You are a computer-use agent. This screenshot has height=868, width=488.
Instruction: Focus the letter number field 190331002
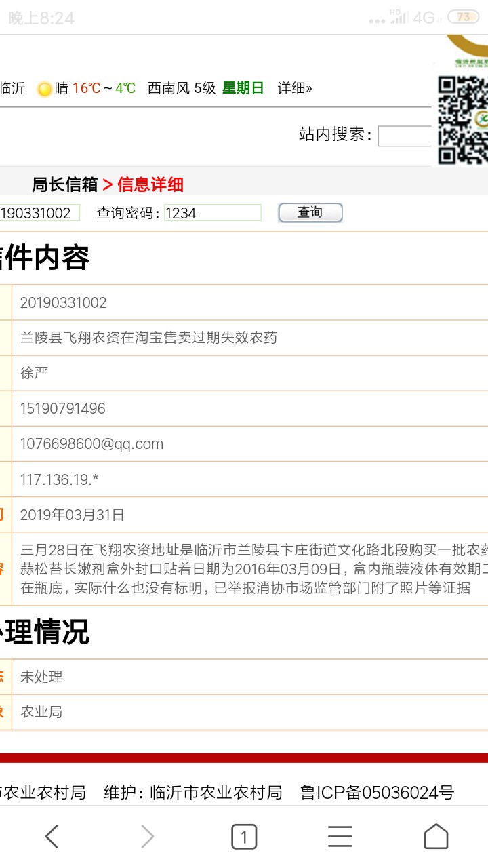coord(40,213)
